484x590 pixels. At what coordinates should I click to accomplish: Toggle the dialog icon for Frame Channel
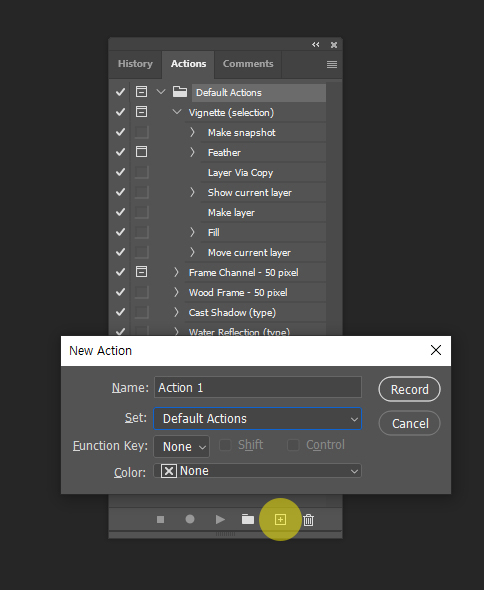click(142, 272)
